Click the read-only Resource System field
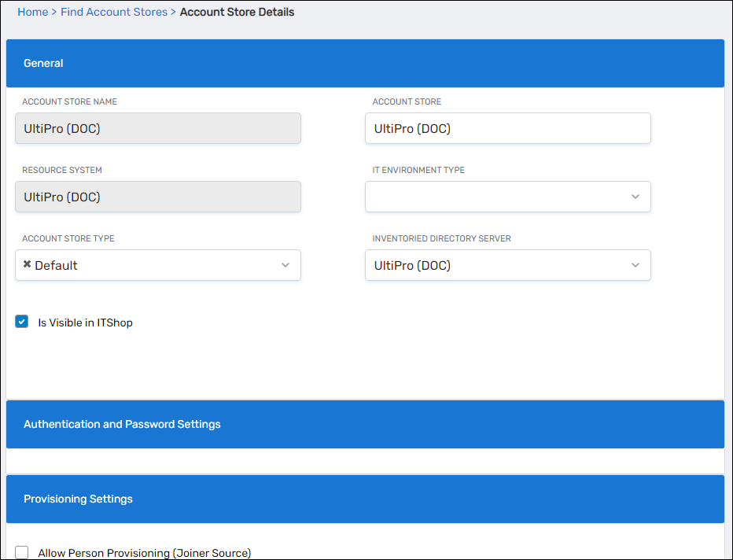Screen dimensions: 733x560 [x=157, y=197]
